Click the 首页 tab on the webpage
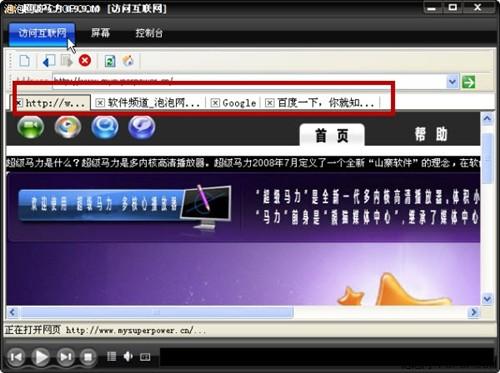The height and width of the screenshot is (373, 500). (332, 135)
